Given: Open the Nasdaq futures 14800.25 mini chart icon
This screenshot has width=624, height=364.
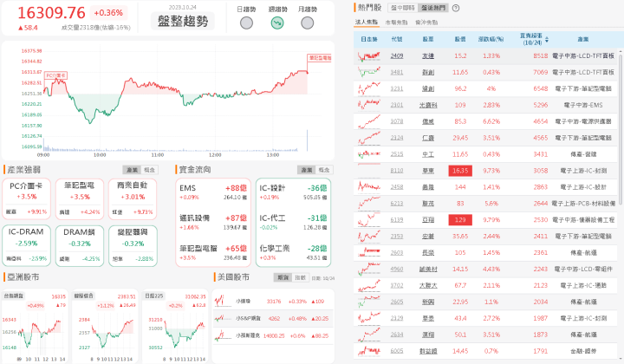Looking at the screenshot, I should [x=223, y=335].
